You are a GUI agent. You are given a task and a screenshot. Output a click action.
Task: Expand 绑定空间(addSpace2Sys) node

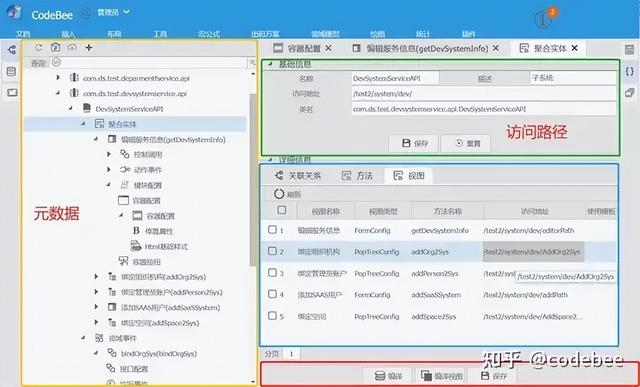pos(96,322)
